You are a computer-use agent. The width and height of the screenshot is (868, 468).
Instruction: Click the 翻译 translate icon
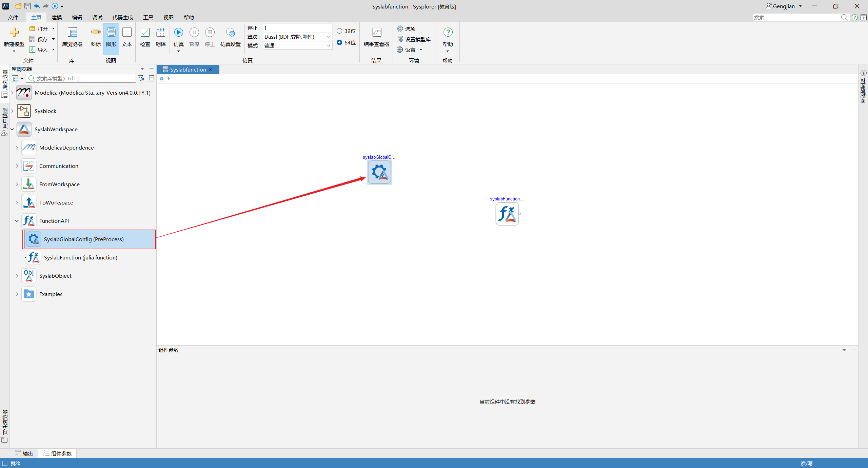coord(161,32)
